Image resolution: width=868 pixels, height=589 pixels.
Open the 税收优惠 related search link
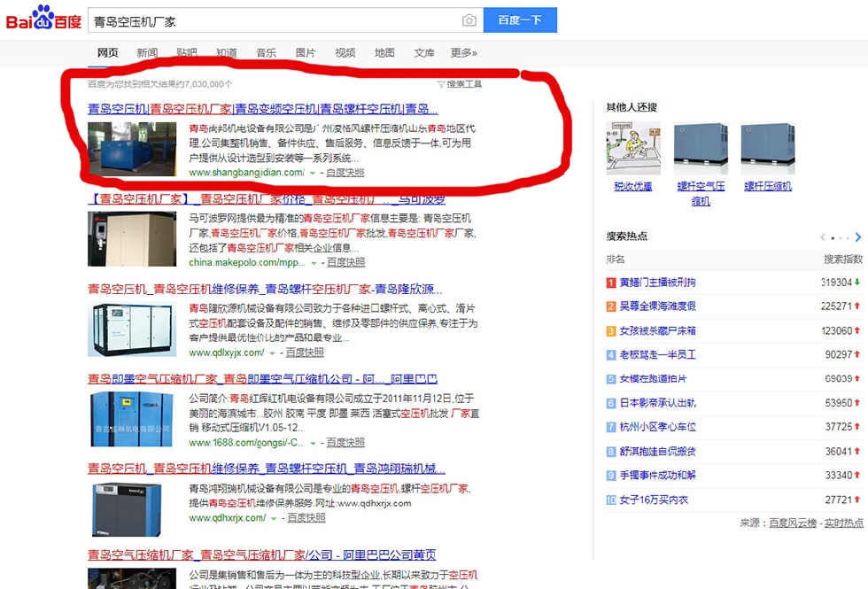[x=633, y=187]
